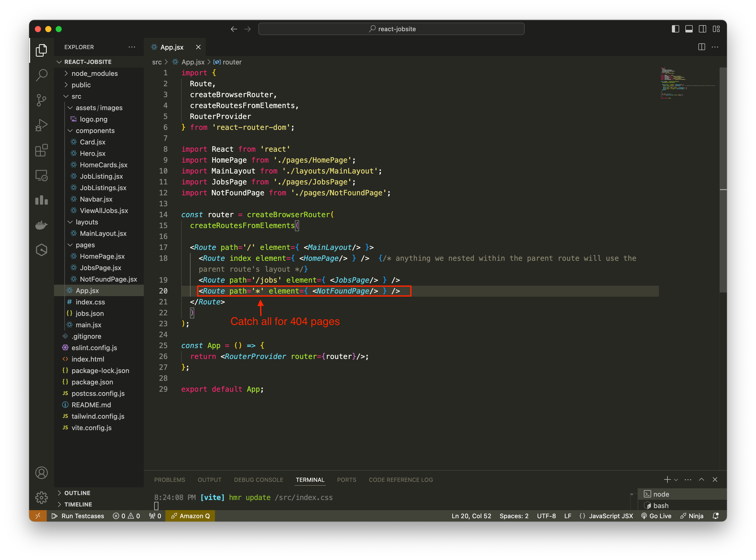Open Amazon Q status item
Viewport: 756px width, 560px height.
(x=190, y=516)
